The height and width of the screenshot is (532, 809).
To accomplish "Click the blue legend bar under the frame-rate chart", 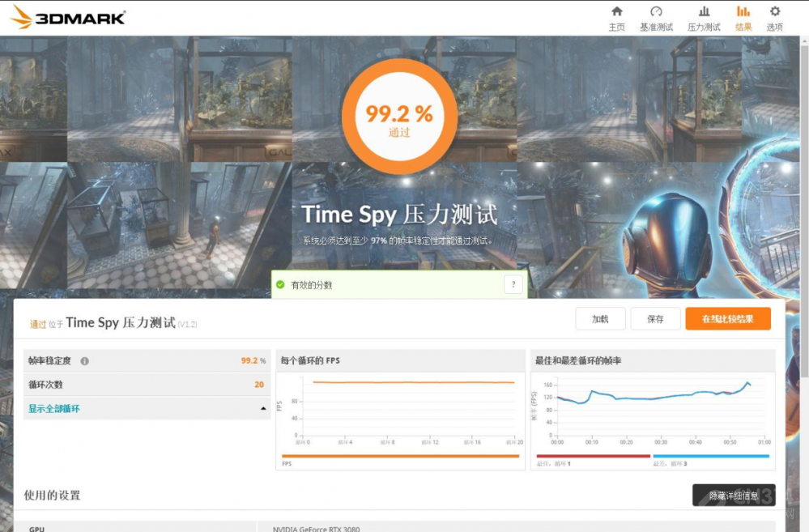I will 711,456.
